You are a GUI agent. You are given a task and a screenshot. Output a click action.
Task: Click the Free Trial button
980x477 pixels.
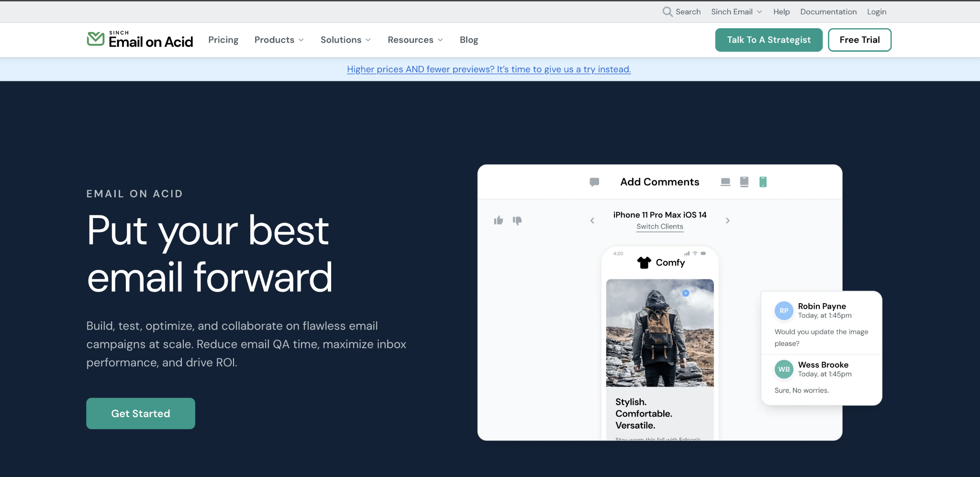point(859,40)
